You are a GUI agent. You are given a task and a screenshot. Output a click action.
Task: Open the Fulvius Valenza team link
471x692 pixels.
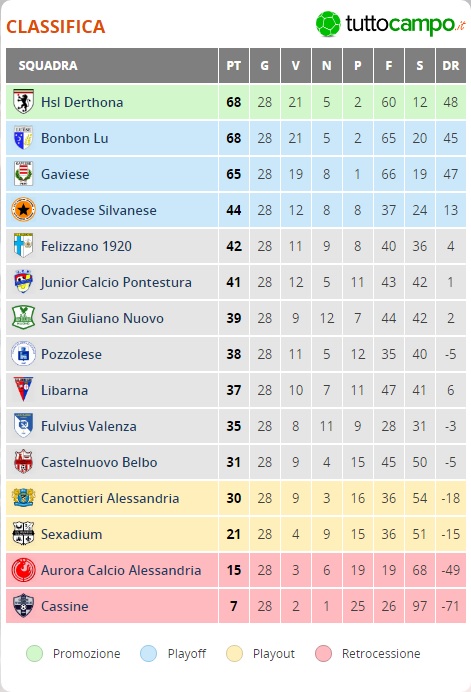click(89, 426)
